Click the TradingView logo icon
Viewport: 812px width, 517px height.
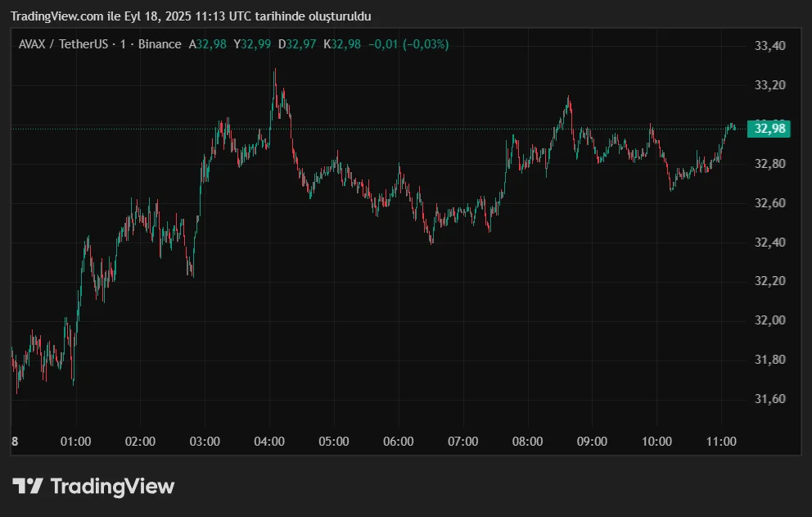(29, 486)
